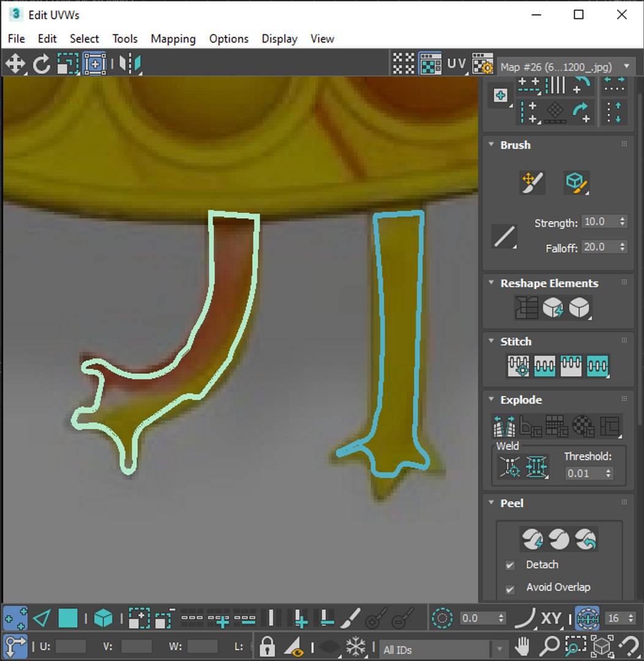644x661 pixels.
Task: Toggle the Lock Selection padlock
Action: click(x=266, y=646)
